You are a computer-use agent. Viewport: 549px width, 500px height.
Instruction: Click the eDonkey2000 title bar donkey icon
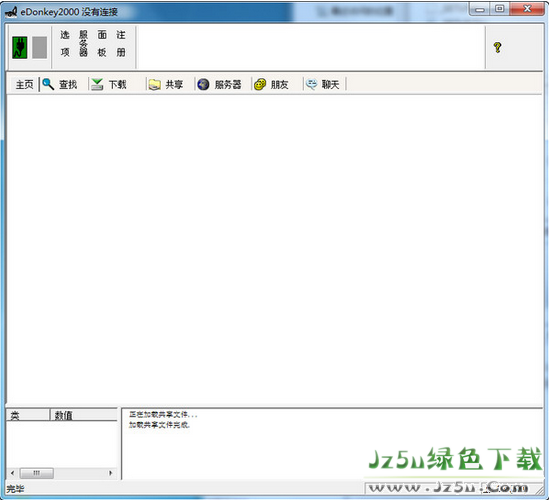(x=11, y=12)
